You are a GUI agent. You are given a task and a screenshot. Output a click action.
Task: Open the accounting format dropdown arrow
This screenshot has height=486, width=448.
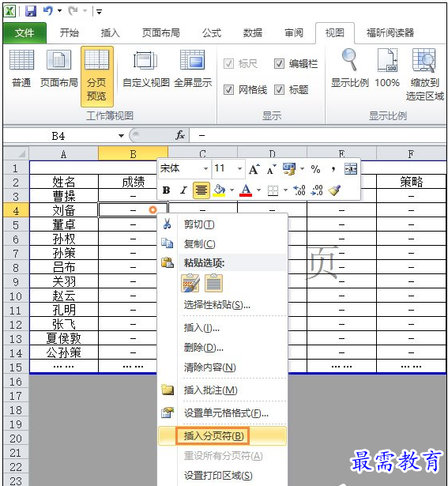(302, 169)
